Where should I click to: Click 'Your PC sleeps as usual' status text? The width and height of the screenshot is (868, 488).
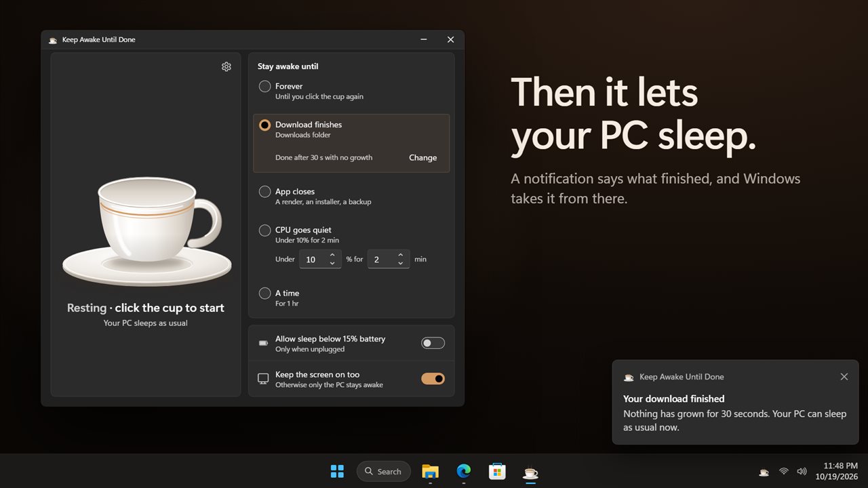[x=146, y=323]
